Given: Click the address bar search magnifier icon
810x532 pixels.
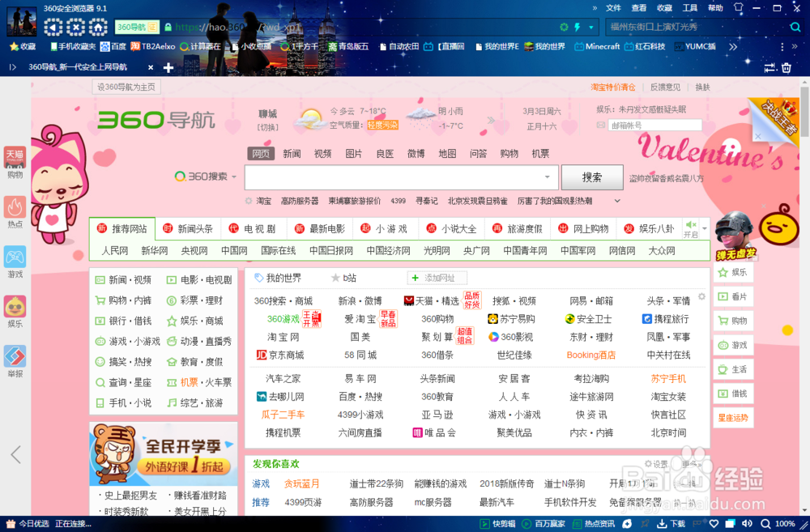Looking at the screenshot, I should coord(795,27).
